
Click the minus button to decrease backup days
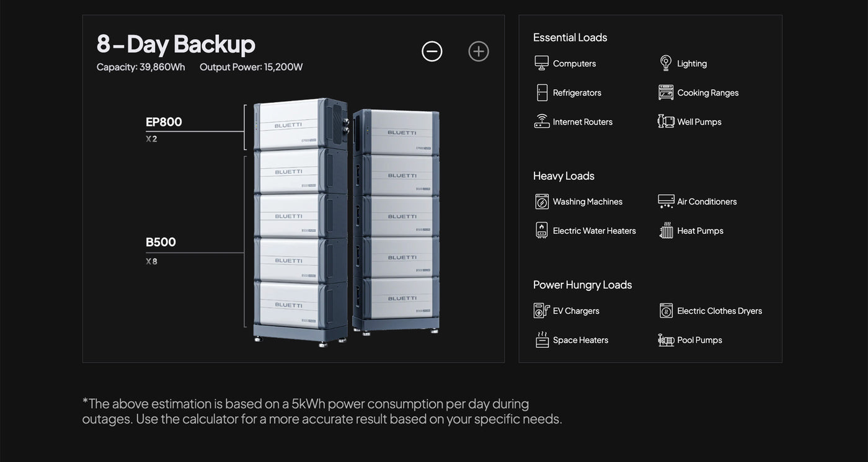pos(432,51)
